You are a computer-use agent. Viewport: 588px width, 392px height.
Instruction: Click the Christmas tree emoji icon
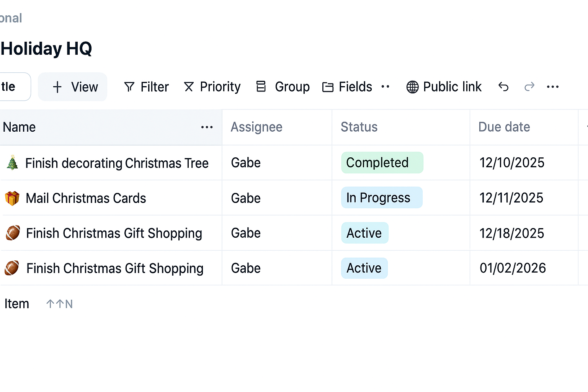pyautogui.click(x=12, y=163)
